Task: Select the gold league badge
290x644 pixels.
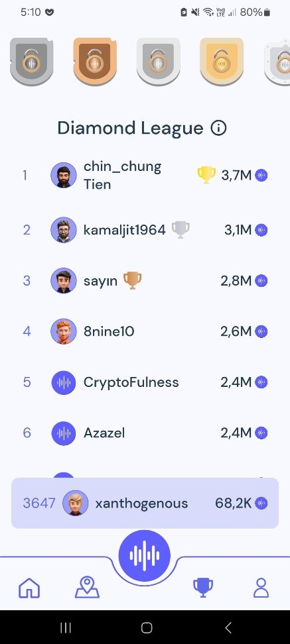Action: [x=222, y=61]
